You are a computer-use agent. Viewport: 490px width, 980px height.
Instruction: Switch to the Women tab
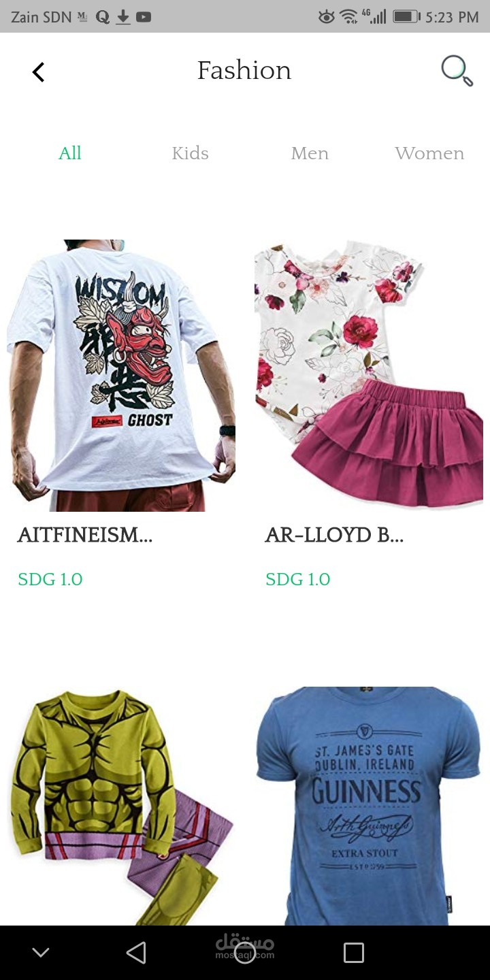tap(429, 153)
